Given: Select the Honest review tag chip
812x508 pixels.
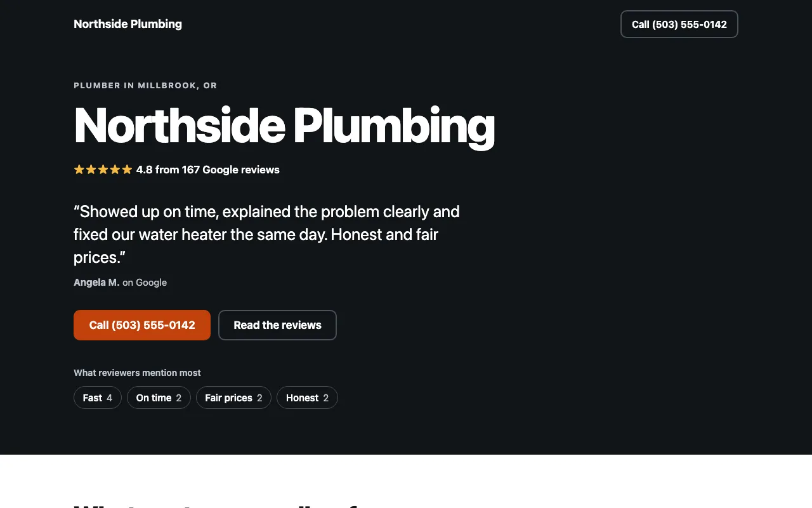Looking at the screenshot, I should point(307,398).
